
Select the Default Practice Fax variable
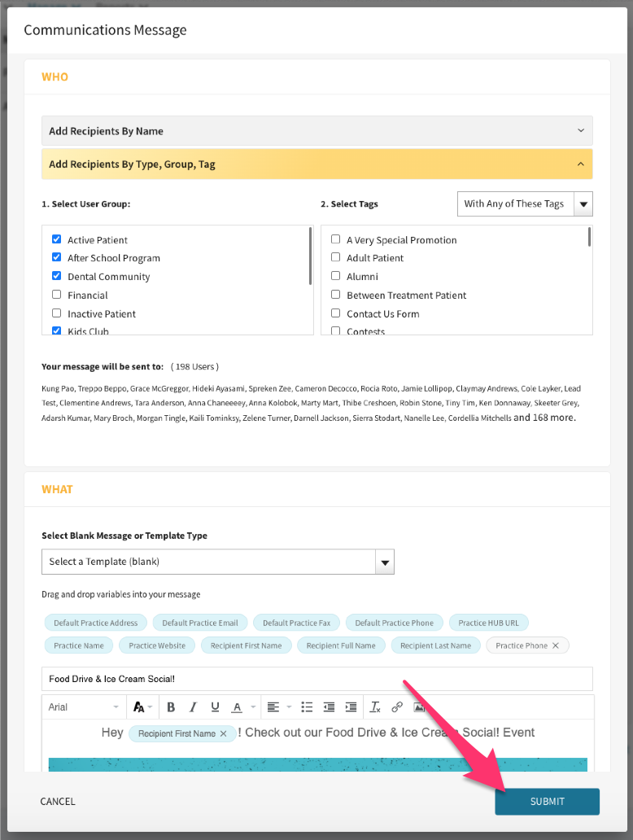(x=296, y=623)
